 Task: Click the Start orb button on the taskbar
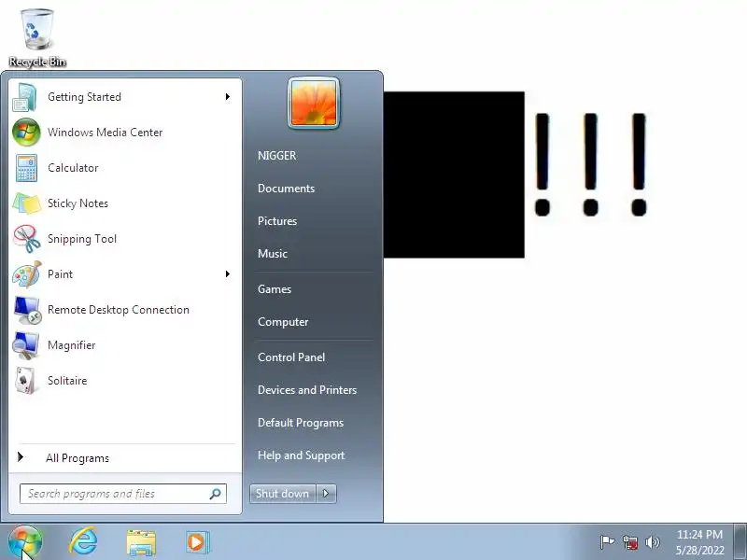tap(25, 542)
